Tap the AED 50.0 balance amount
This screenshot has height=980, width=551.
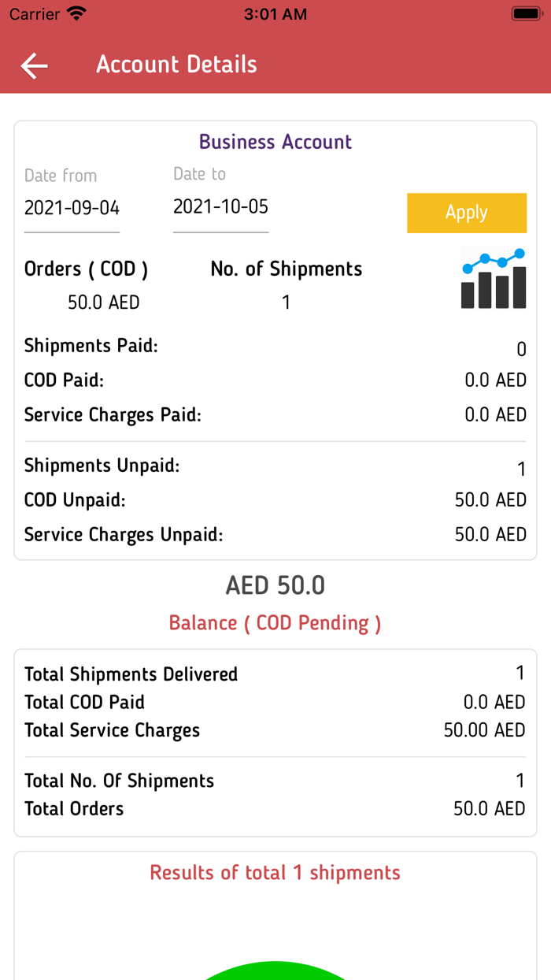point(275,585)
